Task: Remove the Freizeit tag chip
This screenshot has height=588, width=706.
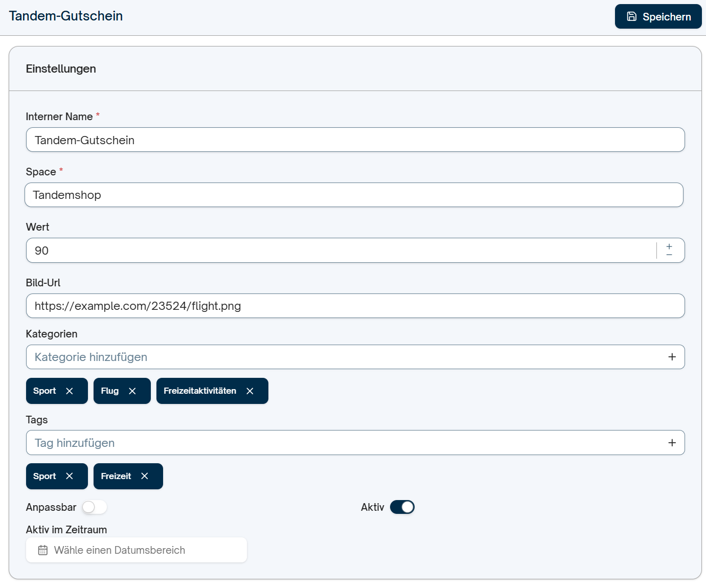Action: 145,477
